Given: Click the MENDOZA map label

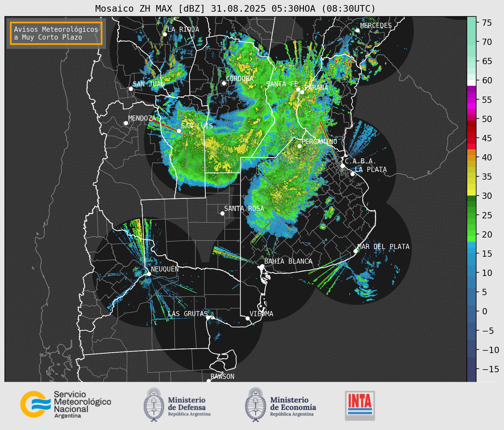Looking at the screenshot, I should 142,118.
